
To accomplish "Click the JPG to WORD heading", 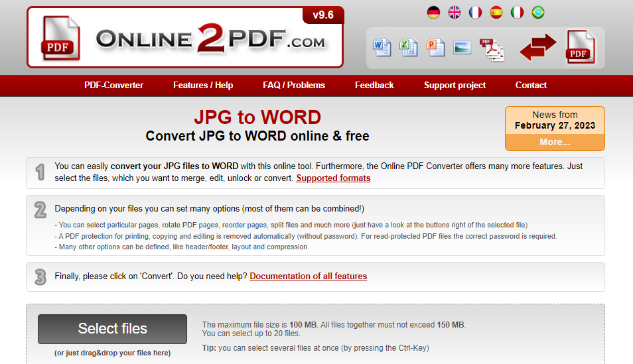I will (257, 117).
